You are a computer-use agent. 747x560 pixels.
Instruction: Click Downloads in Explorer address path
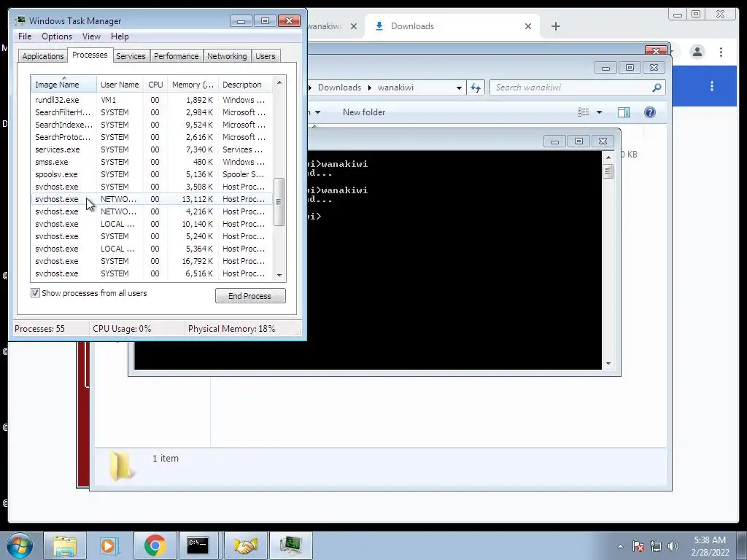[x=339, y=87]
